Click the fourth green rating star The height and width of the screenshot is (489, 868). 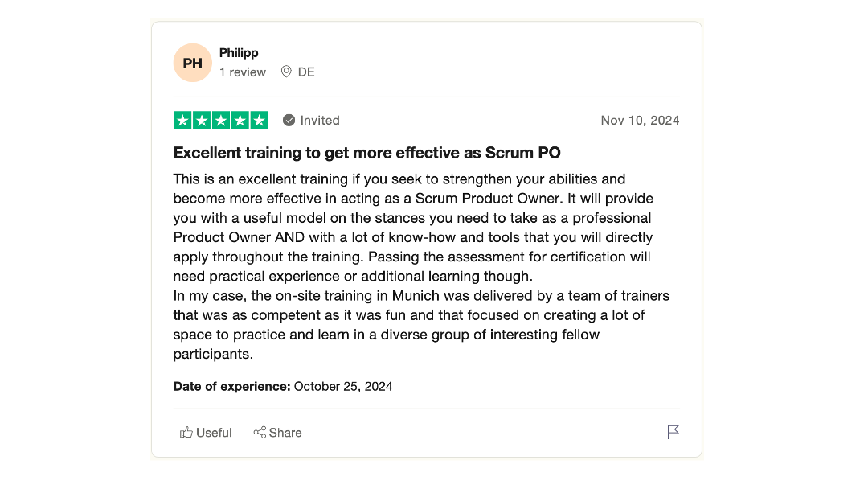pos(240,120)
